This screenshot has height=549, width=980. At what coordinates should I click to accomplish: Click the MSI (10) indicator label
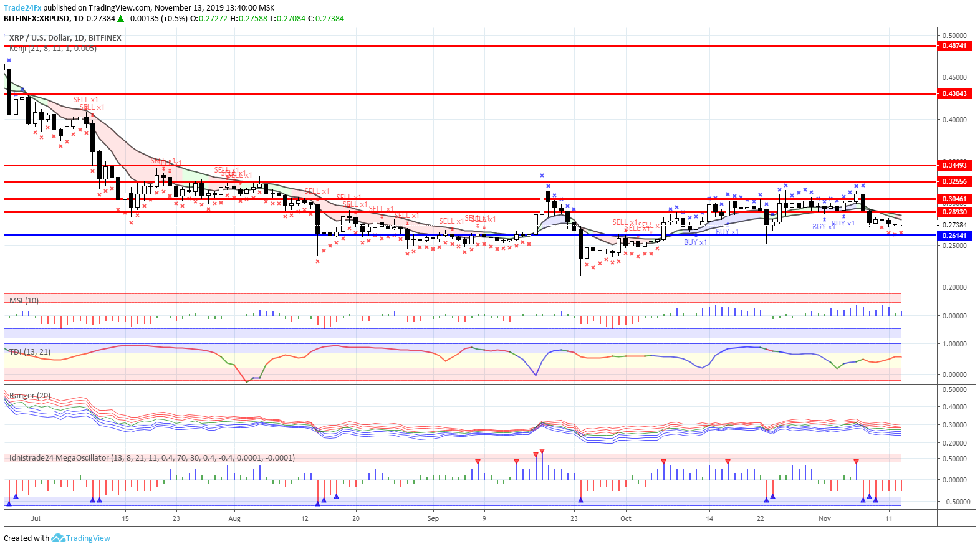tap(24, 301)
